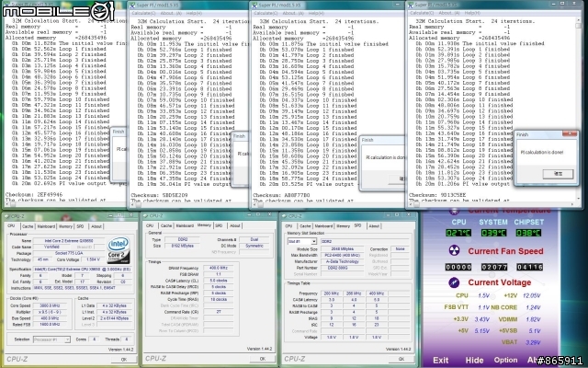The width and height of the screenshot is (588, 368).
Task: Select Memory tab in CPU-Z window showing Timings Table
Action: click(x=343, y=226)
